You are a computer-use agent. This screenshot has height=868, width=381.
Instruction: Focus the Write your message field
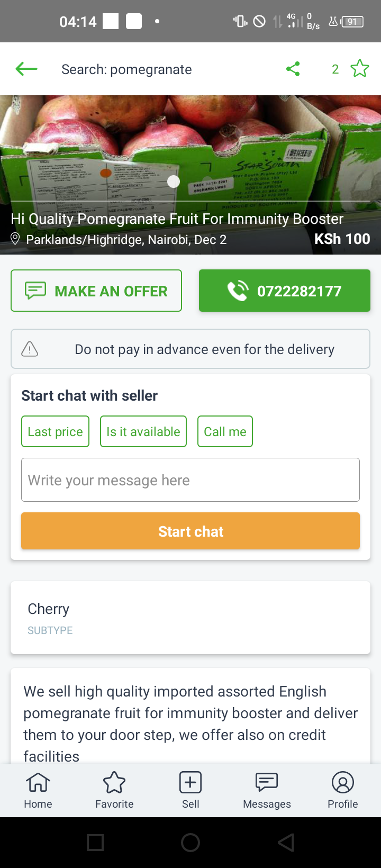click(x=190, y=480)
